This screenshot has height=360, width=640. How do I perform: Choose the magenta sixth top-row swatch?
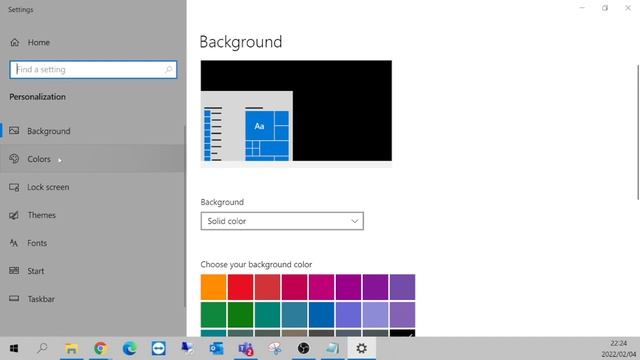[x=348, y=287]
